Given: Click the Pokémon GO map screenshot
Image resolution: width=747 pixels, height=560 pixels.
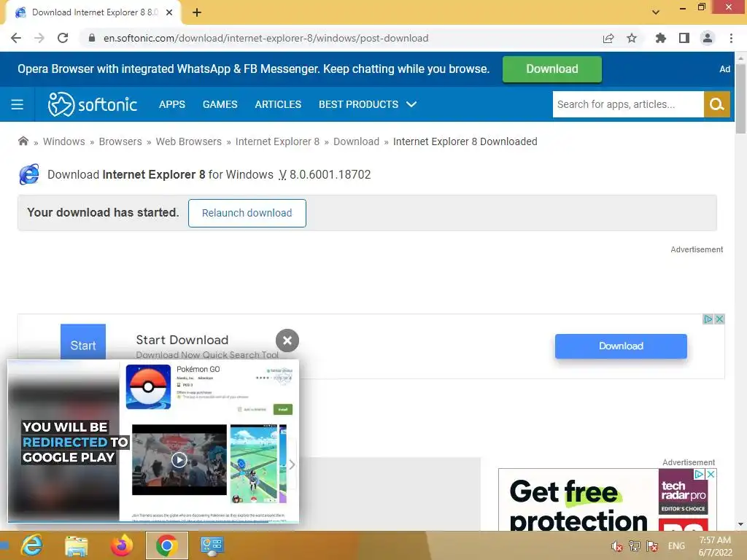Looking at the screenshot, I should tap(253, 464).
